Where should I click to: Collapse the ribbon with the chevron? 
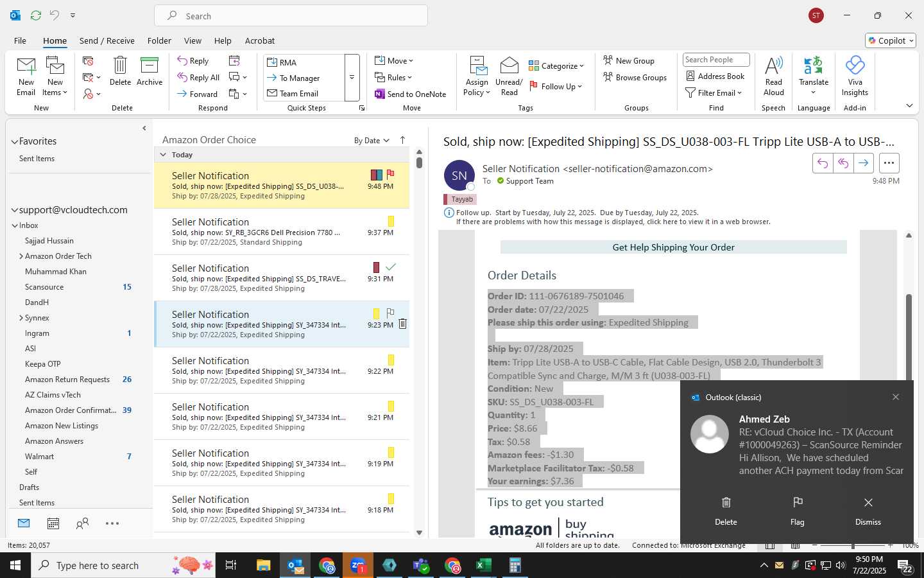point(909,105)
